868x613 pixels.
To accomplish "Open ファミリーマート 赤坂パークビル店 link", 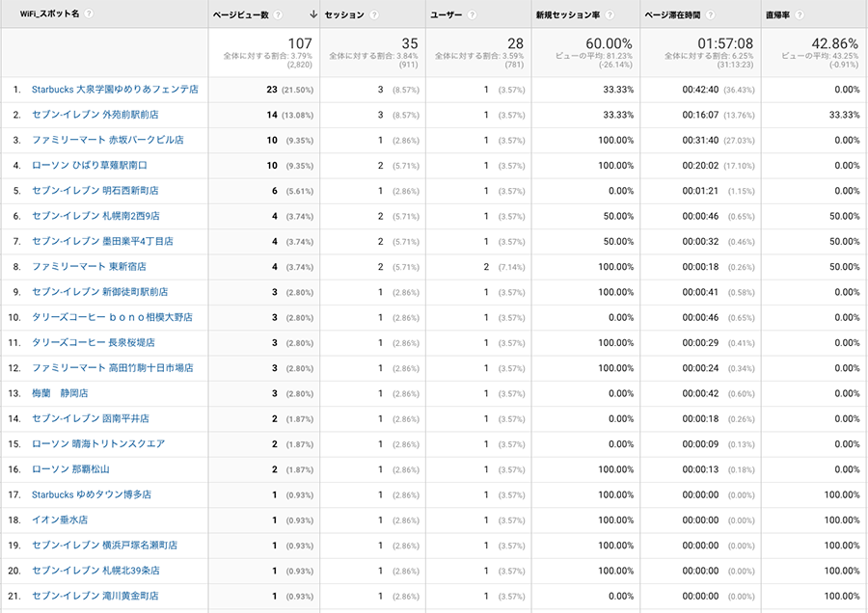I will coord(107,140).
